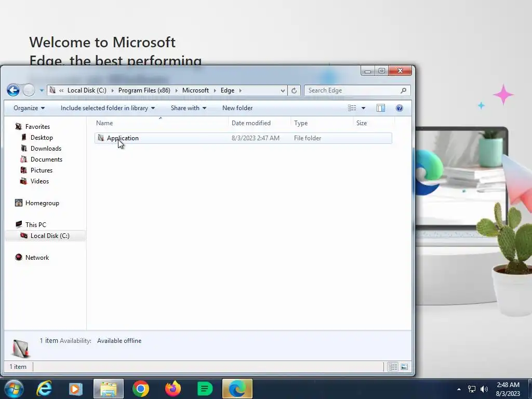
Task: Navigate to Program Files (x86) breadcrumb
Action: (x=144, y=90)
